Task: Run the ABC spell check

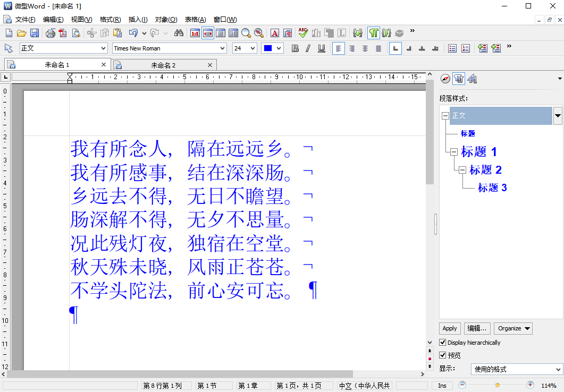Action: pyautogui.click(x=303, y=33)
